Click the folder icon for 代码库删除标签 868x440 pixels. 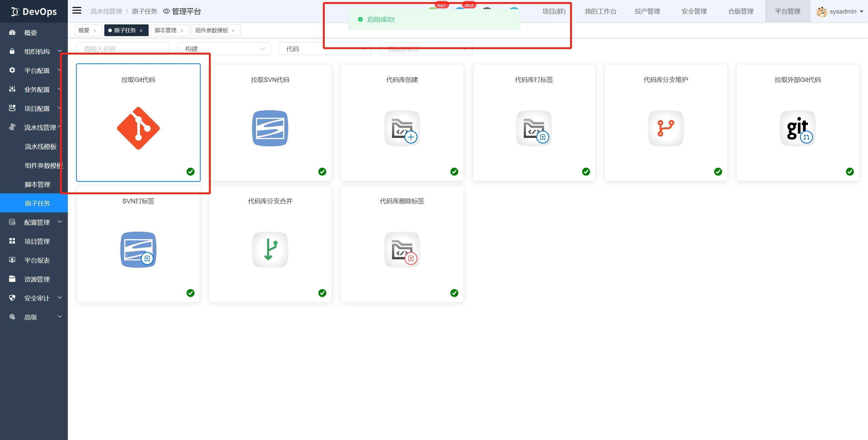[x=402, y=249]
